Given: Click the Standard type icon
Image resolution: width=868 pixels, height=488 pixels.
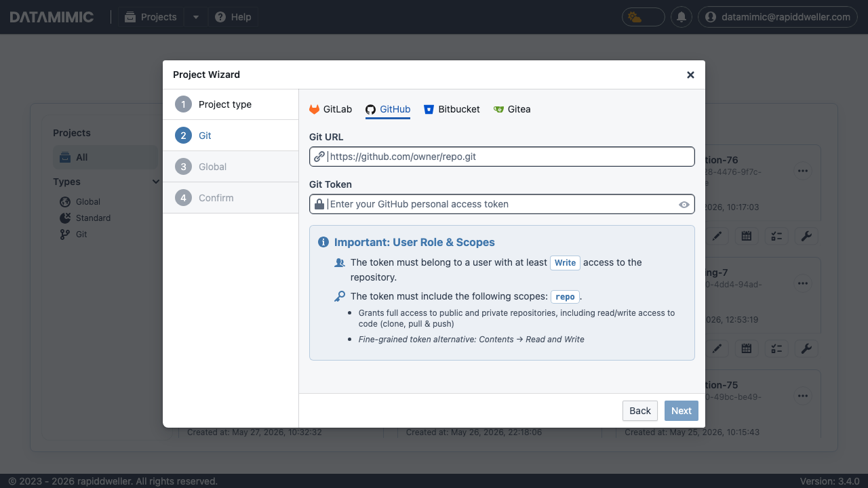Looking at the screenshot, I should click(x=65, y=218).
